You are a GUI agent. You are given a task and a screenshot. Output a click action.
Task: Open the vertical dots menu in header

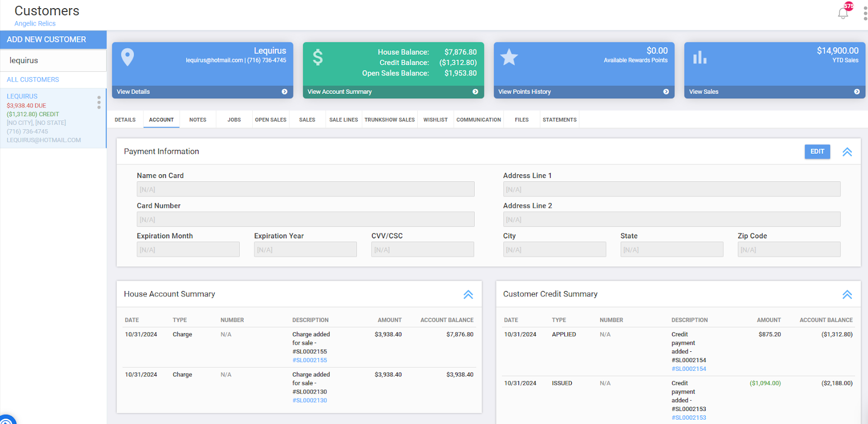pyautogui.click(x=865, y=14)
